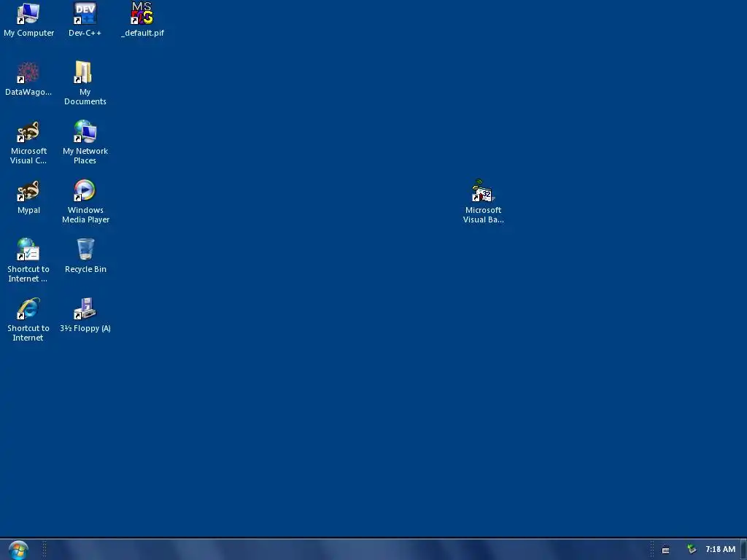Open the Start menu orb
Image resolution: width=747 pixels, height=560 pixels.
18,550
